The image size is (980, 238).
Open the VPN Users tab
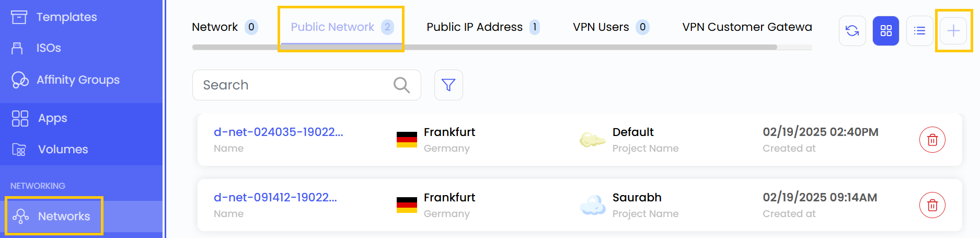(x=601, y=27)
